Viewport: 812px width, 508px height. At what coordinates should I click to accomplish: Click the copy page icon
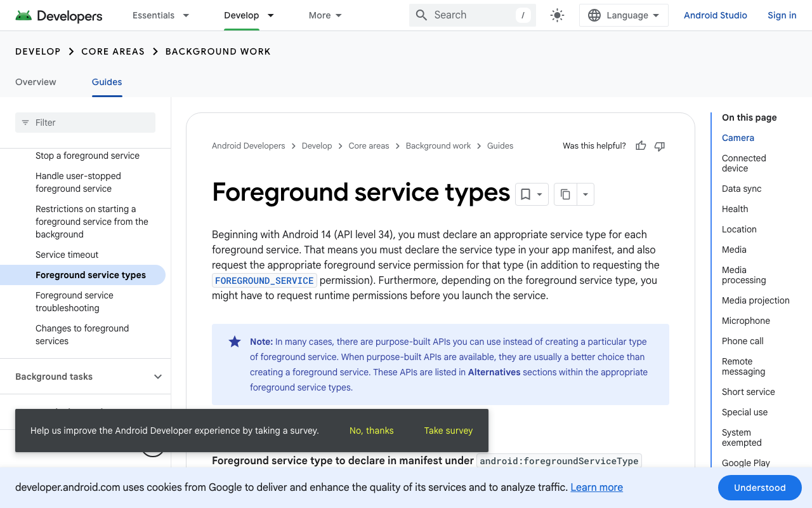pos(565,194)
